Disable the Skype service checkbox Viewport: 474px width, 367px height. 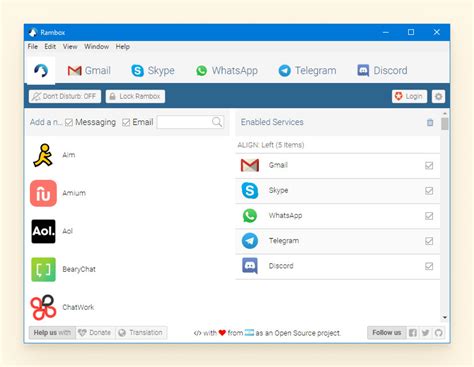coord(429,191)
